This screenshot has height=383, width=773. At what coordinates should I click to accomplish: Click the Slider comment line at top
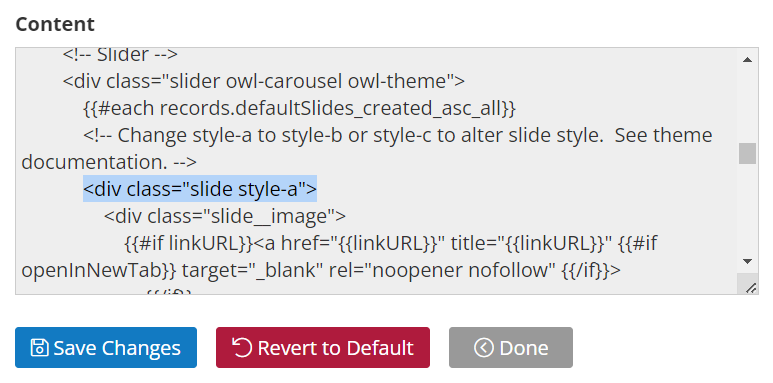120,54
